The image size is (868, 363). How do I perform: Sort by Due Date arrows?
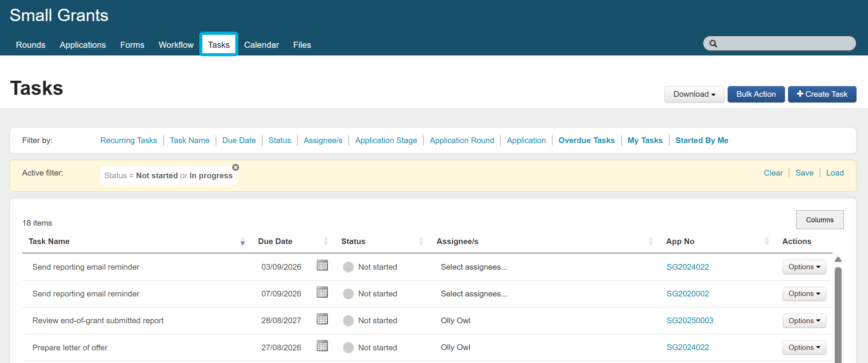326,241
